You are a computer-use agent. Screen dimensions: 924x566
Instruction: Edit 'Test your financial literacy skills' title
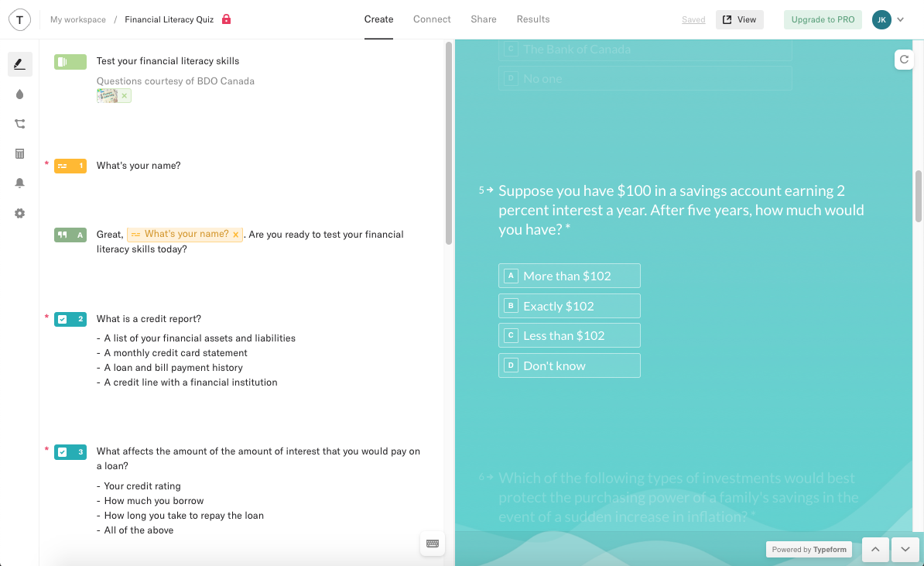(x=168, y=61)
